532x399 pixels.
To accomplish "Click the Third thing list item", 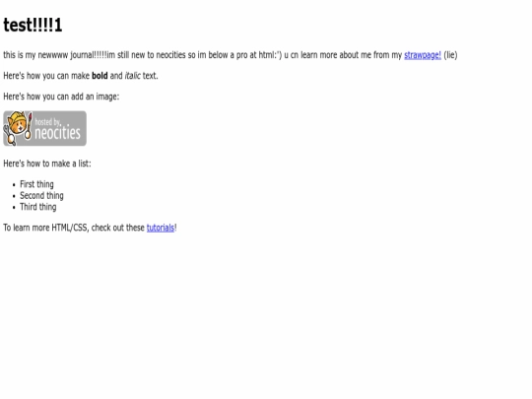I will coord(38,207).
